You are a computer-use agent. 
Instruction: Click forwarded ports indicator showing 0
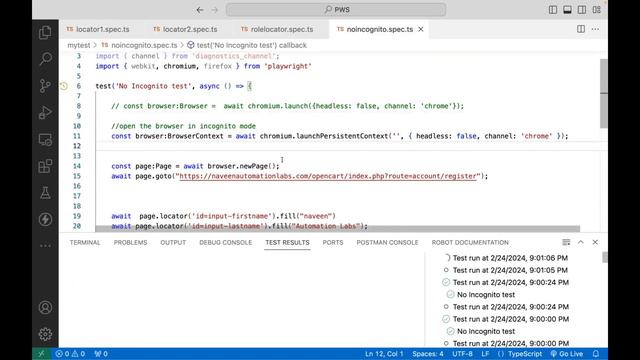(x=100, y=354)
